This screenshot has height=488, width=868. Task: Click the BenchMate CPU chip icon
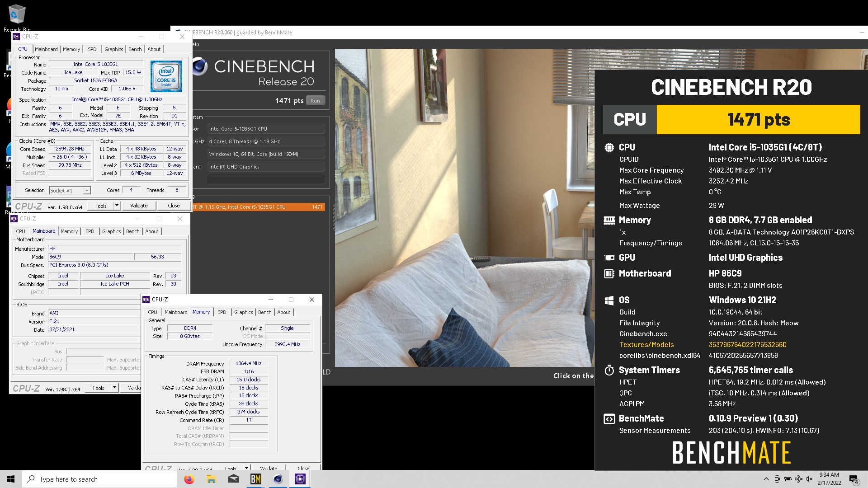[609, 147]
